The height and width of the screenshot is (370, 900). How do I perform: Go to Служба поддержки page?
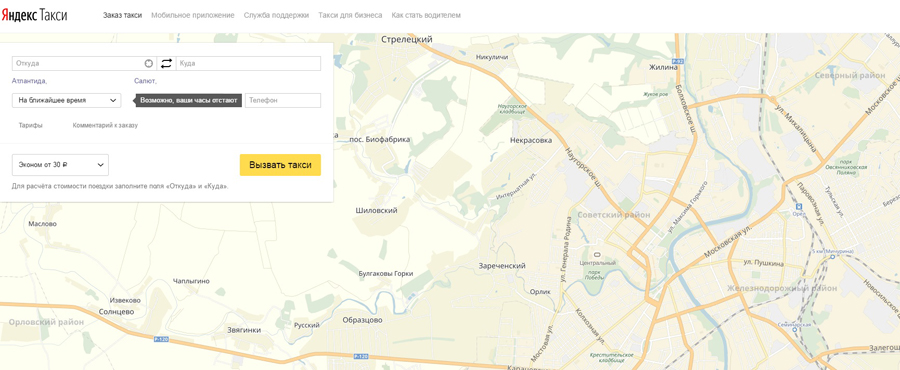point(276,15)
